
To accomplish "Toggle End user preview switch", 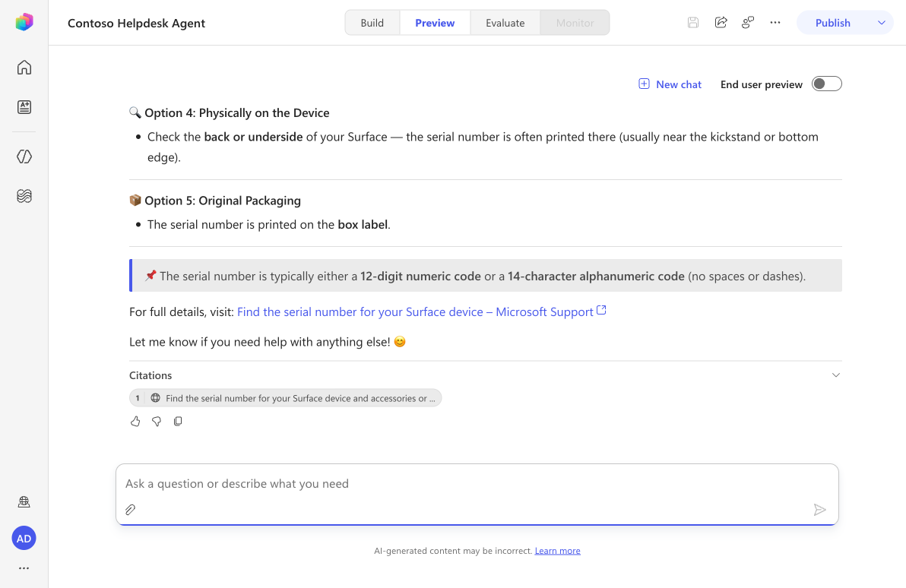I will tap(826, 84).
